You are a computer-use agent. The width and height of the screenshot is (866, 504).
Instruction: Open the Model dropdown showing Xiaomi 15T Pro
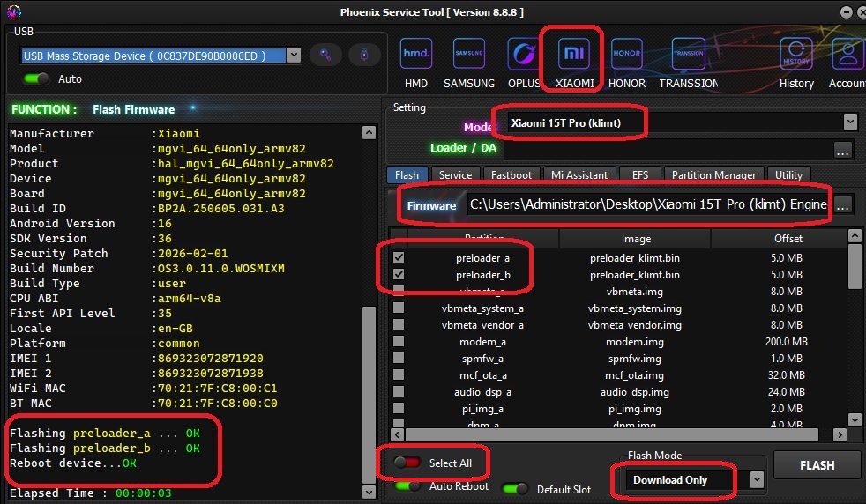click(x=850, y=122)
